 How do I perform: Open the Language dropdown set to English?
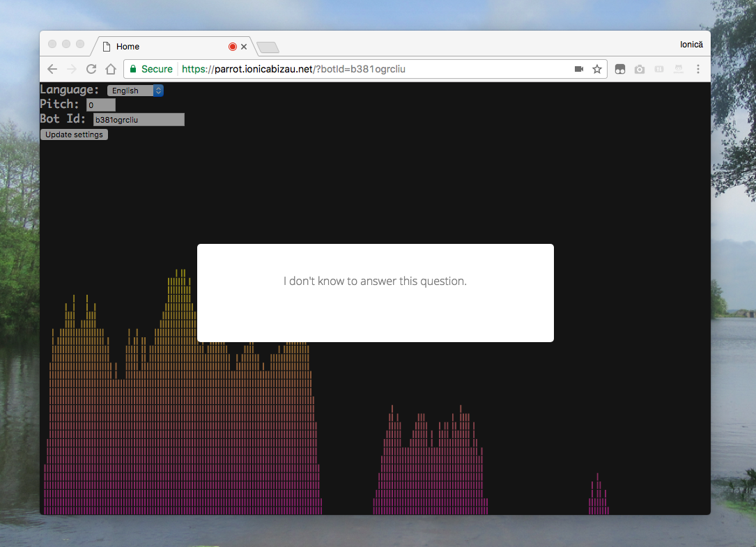click(135, 90)
